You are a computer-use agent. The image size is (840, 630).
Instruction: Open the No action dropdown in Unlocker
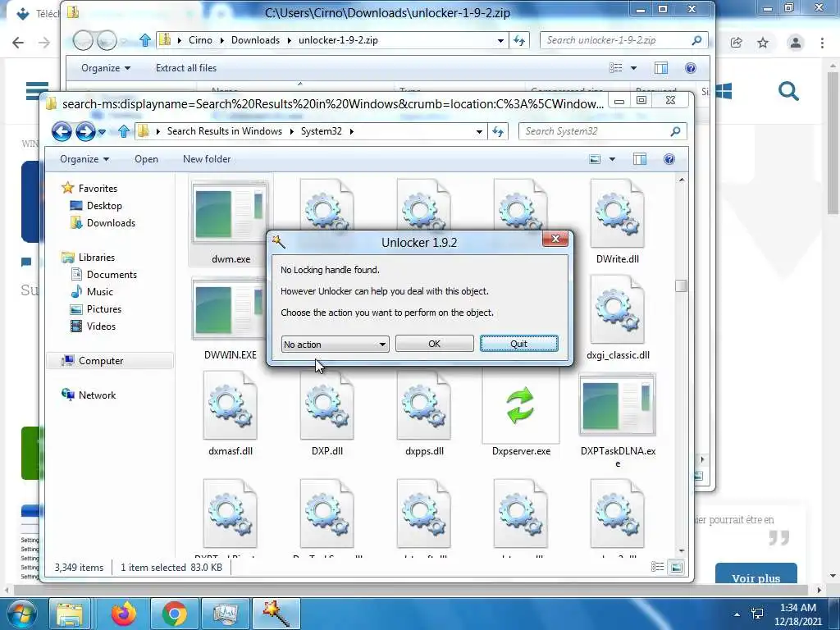[x=335, y=344]
